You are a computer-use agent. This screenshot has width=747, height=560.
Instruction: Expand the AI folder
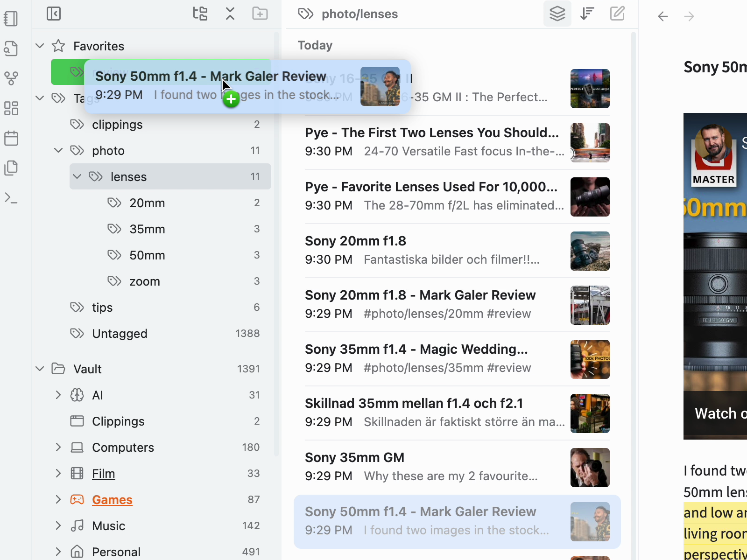(58, 395)
